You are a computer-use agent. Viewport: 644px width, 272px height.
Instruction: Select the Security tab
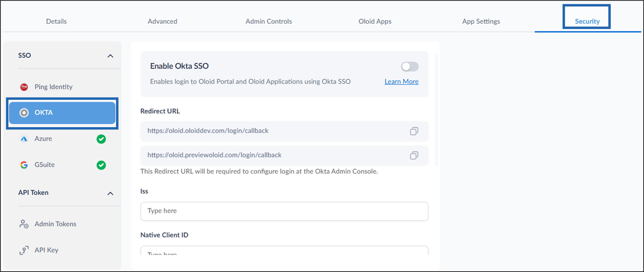pyautogui.click(x=587, y=21)
